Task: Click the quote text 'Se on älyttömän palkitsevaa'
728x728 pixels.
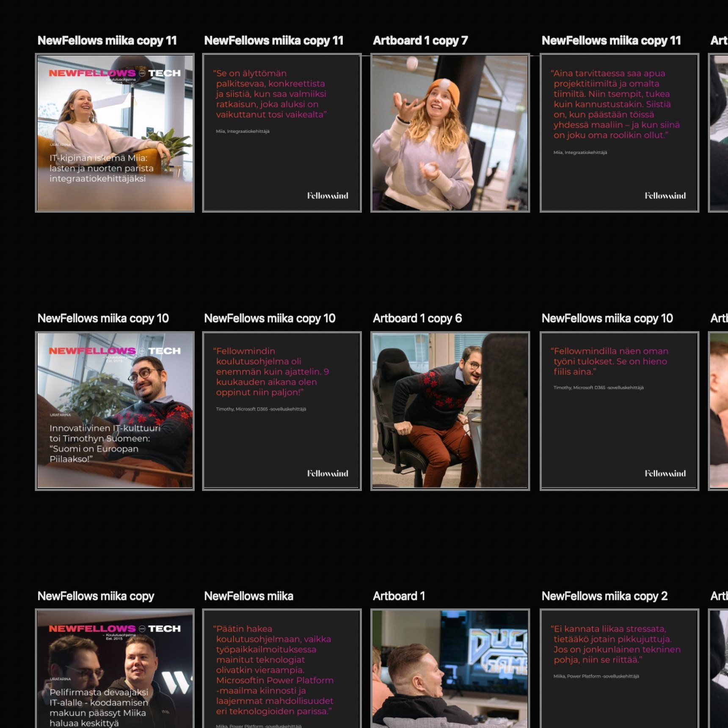Action: point(270,94)
